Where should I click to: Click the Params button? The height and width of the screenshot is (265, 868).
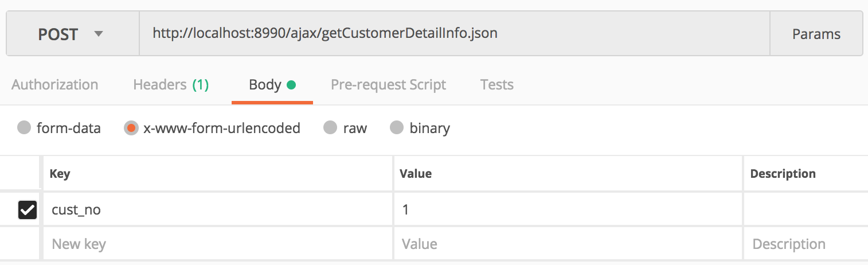[x=816, y=34]
